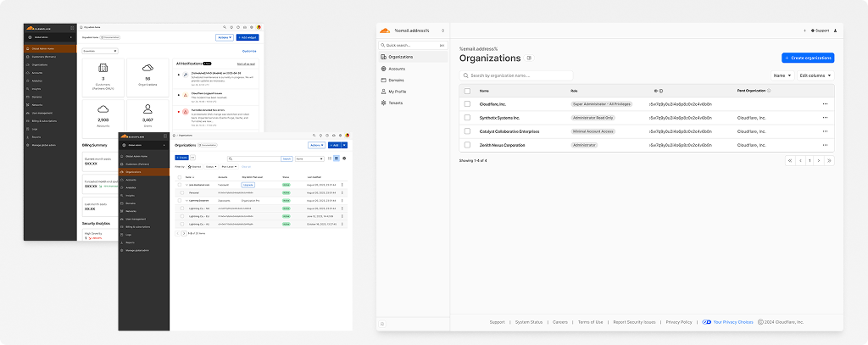868x345 pixels.
Task: Expand the %email.address% account switcher
Action: [442, 31]
